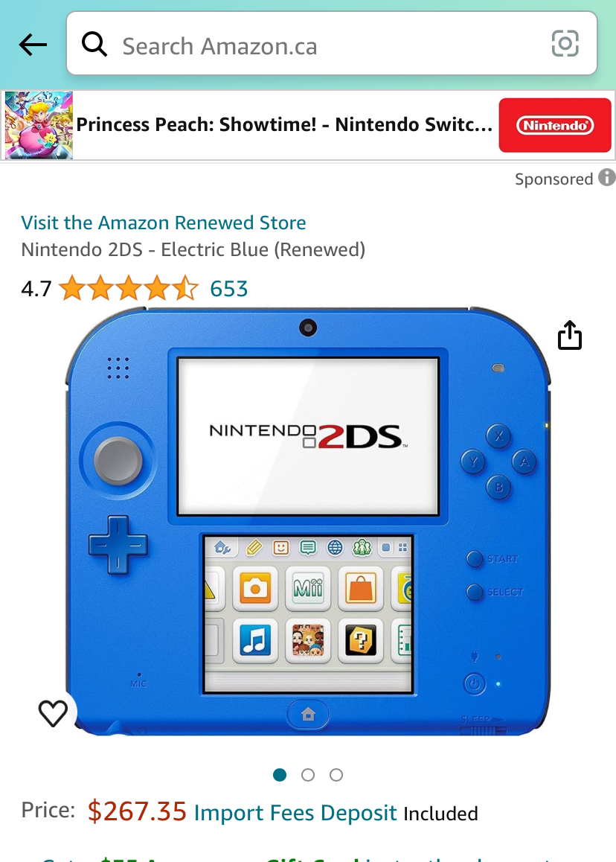Select the first image carousel dot
The image size is (616, 862).
280,775
